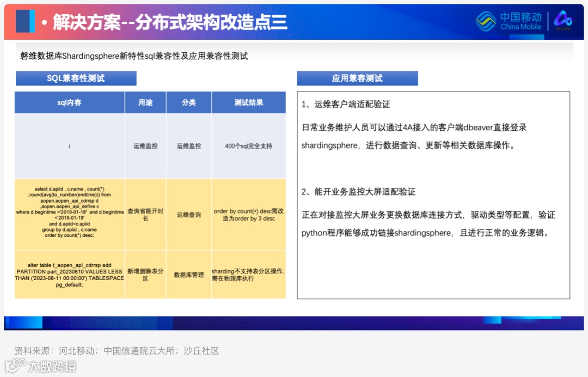The width and height of the screenshot is (588, 377).
Task: Click the order by 3 desc result cell
Action: click(249, 215)
